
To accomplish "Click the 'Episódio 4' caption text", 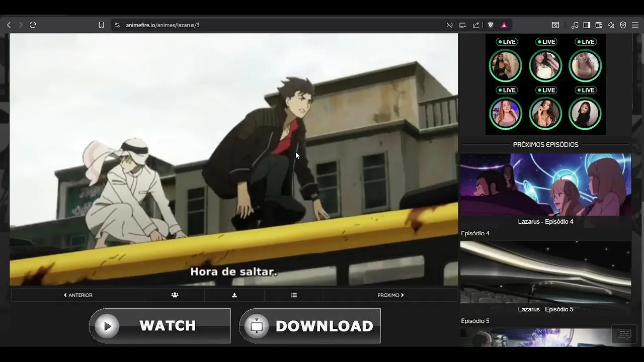I will coord(475,233).
